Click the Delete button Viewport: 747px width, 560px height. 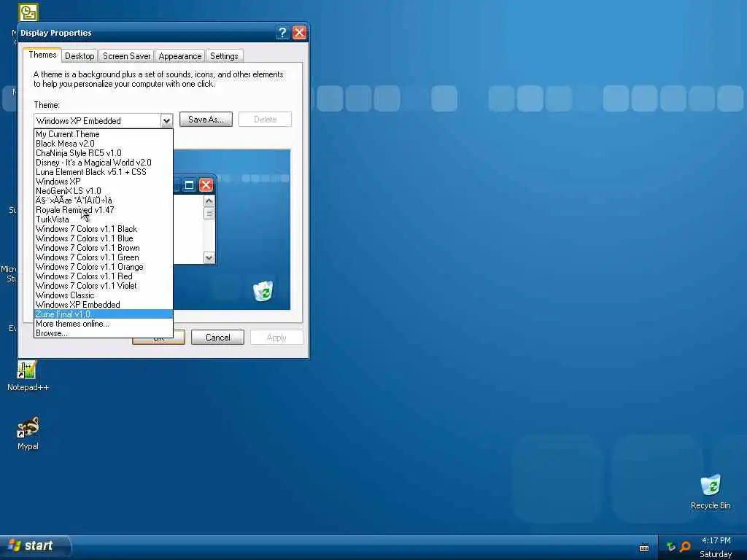265,120
